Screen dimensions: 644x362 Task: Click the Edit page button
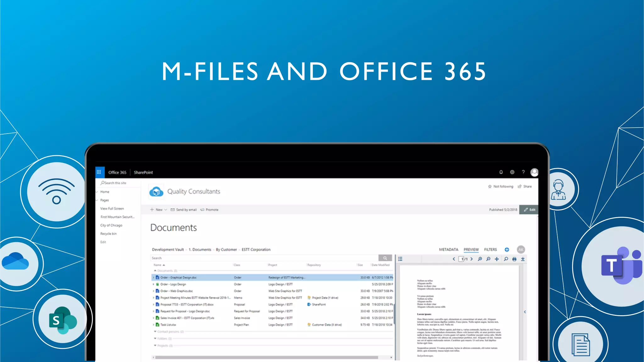coord(529,210)
